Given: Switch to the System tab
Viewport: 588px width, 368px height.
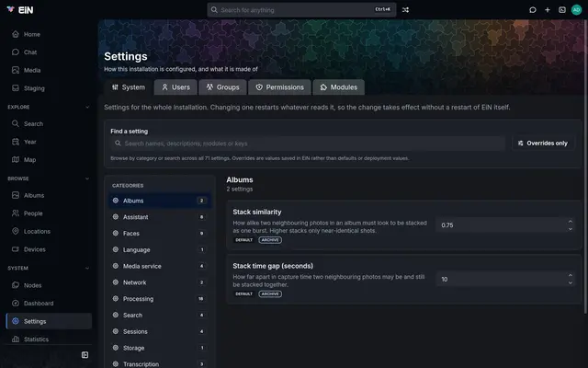Looking at the screenshot, I should pos(129,87).
